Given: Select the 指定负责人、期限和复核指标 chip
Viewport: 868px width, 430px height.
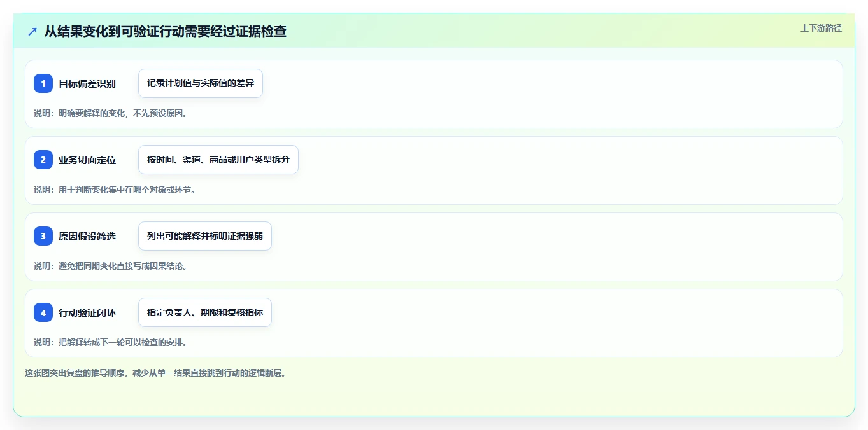Looking at the screenshot, I should [205, 312].
